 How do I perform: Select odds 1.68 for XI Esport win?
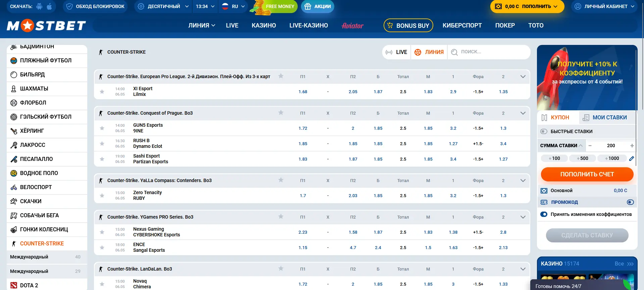point(303,92)
